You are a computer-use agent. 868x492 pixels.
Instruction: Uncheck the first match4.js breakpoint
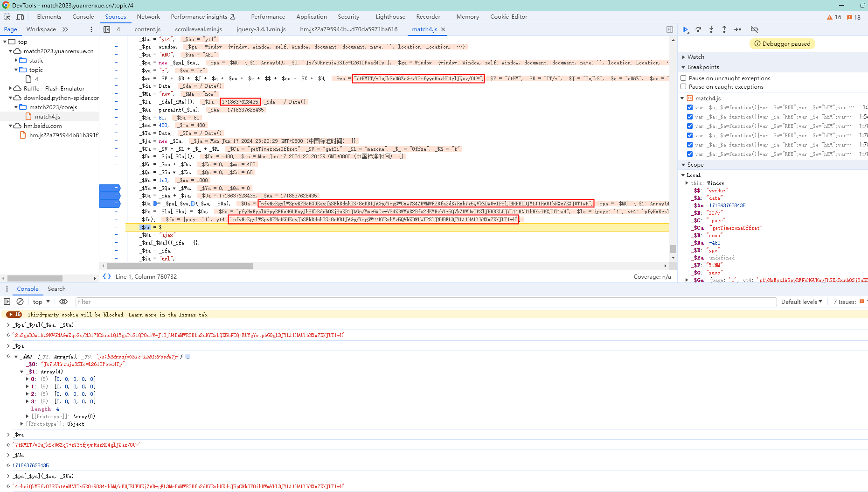[690, 107]
